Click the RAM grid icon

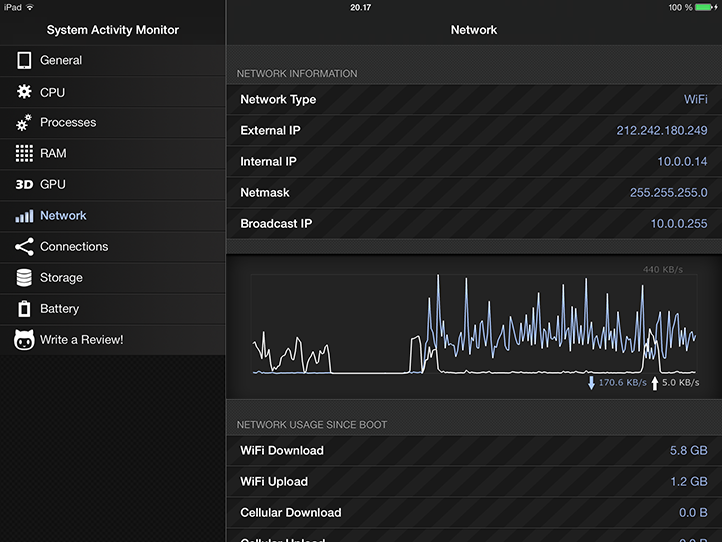coord(24,154)
